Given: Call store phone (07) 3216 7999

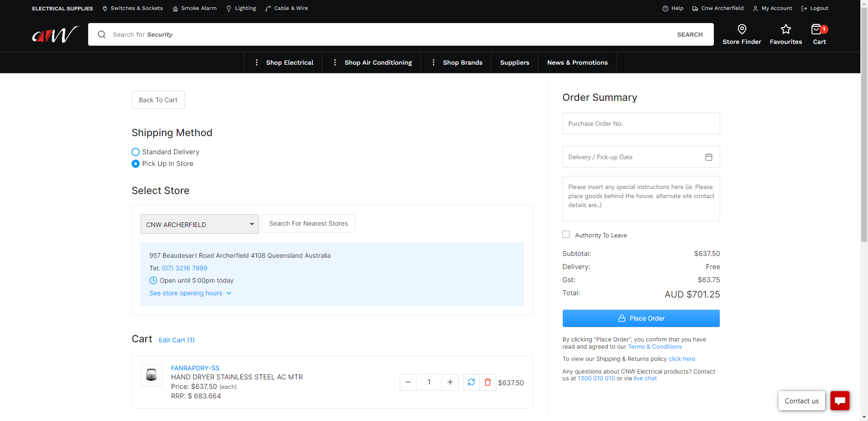Looking at the screenshot, I should (x=184, y=268).
